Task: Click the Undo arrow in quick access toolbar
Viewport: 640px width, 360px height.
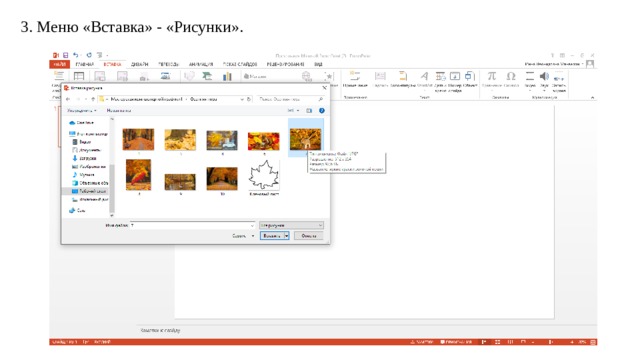Action: click(76, 55)
